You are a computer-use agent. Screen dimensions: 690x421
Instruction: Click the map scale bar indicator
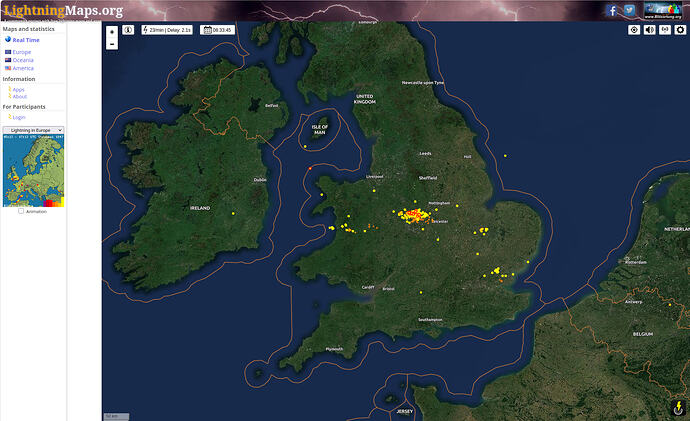pyautogui.click(x=117, y=416)
